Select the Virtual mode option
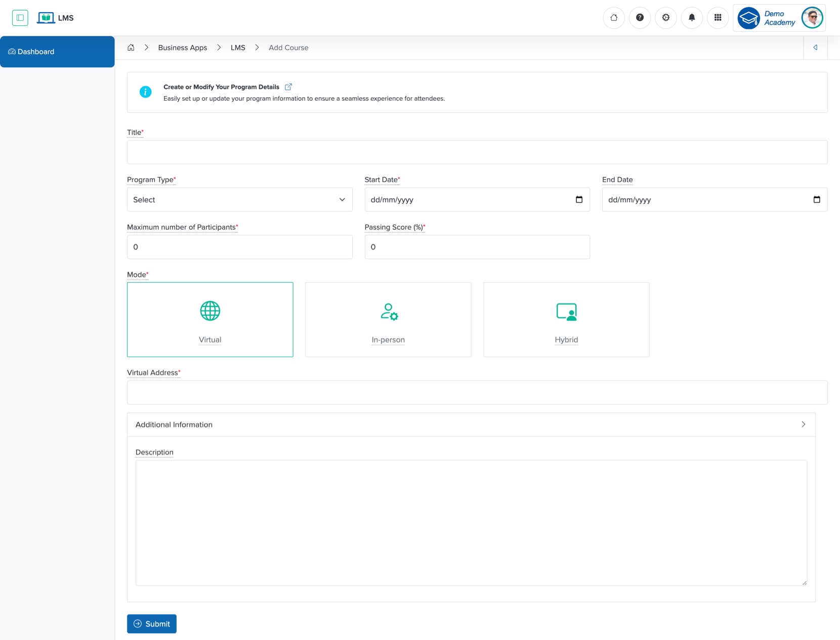 pos(209,319)
